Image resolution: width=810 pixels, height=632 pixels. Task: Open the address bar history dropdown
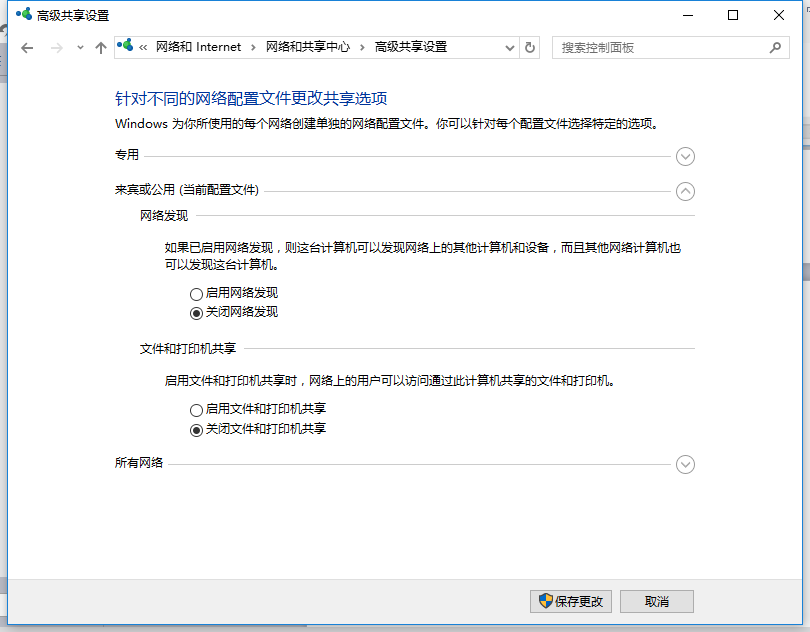(509, 47)
